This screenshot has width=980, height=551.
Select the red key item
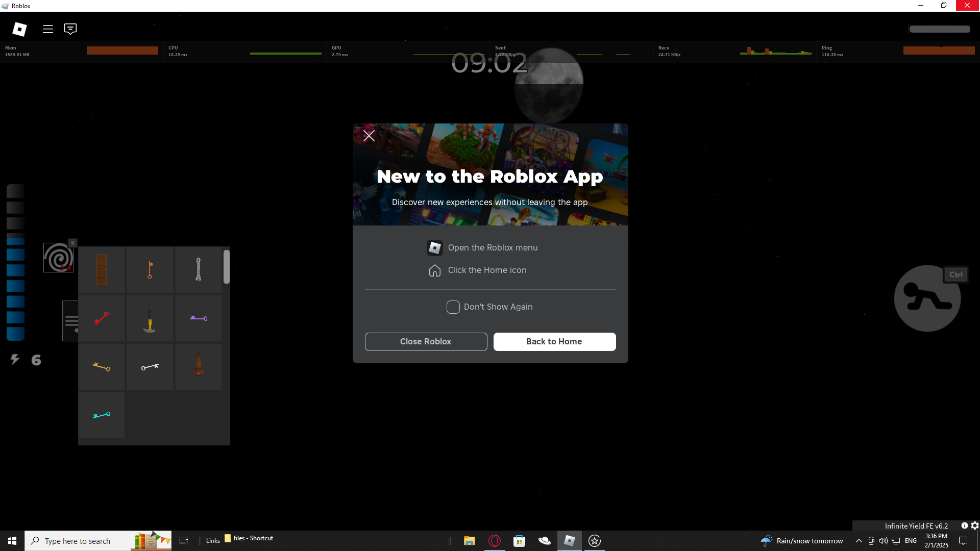coord(101,318)
